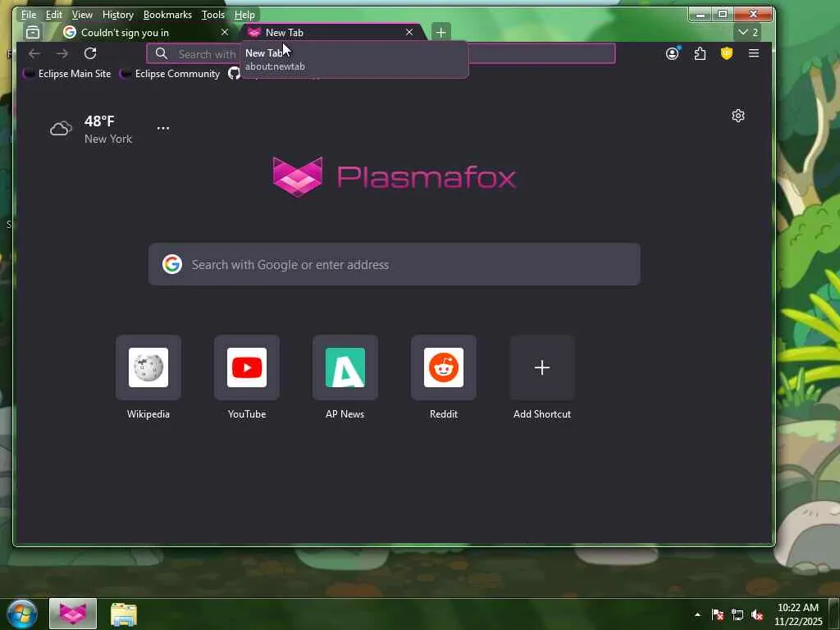The width and height of the screenshot is (840, 630).
Task: Show hidden system tray icons
Action: click(697, 614)
